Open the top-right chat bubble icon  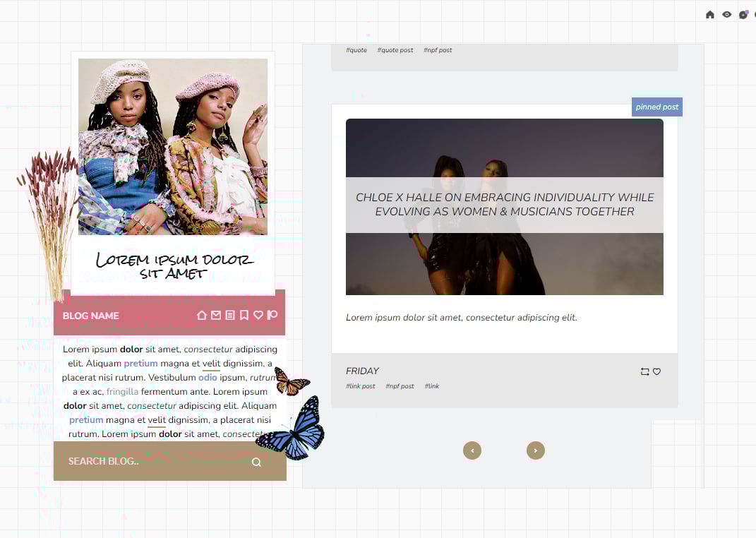pos(743,14)
